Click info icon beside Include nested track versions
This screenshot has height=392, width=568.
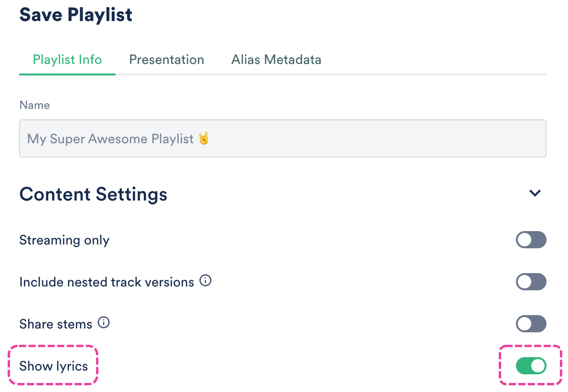click(x=205, y=281)
